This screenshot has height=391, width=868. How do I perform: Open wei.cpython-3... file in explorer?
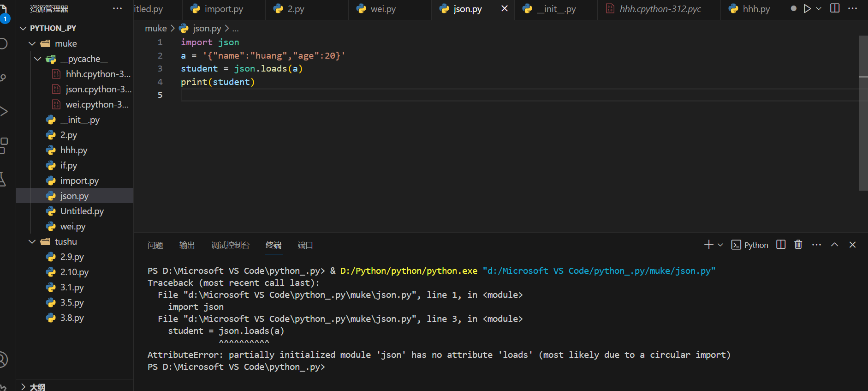click(75, 104)
